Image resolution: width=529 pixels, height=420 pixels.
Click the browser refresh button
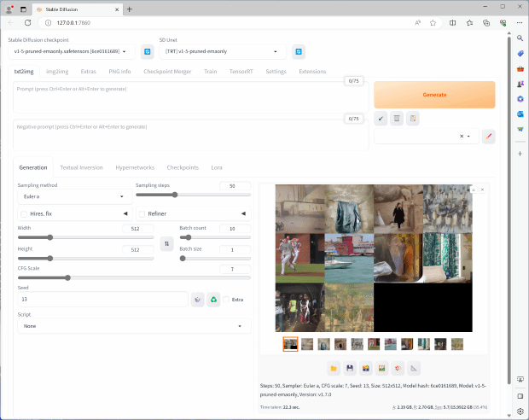pyautogui.click(x=27, y=22)
